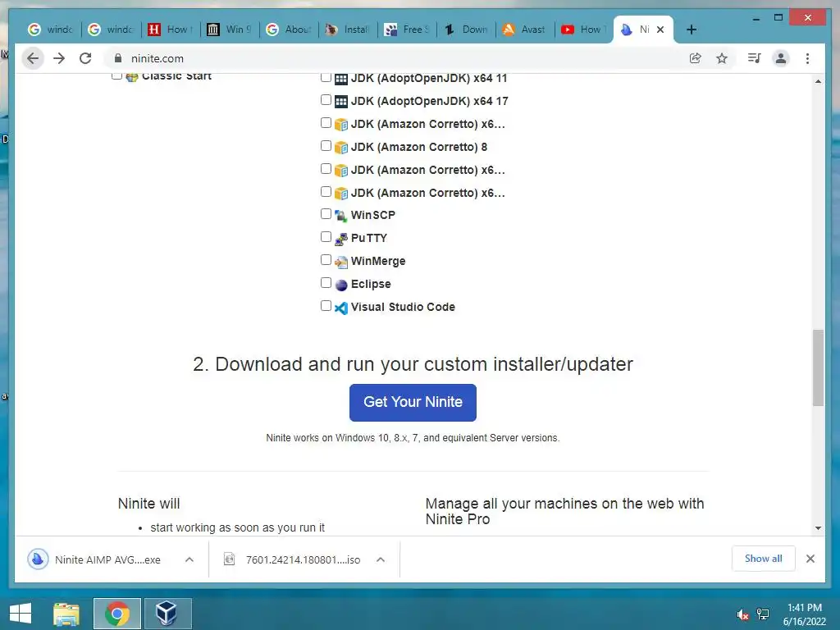
Task: Click the ninite.com address bar
Action: pos(396,58)
